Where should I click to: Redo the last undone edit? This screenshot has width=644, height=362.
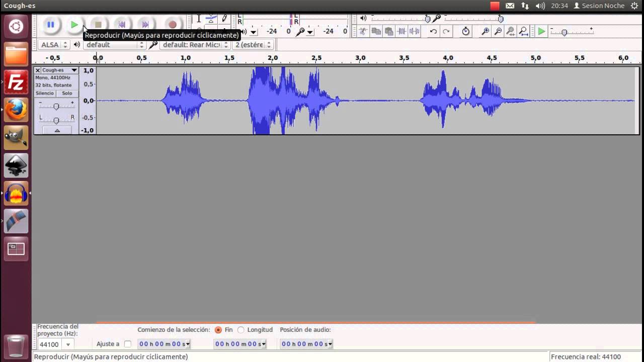pos(446,31)
